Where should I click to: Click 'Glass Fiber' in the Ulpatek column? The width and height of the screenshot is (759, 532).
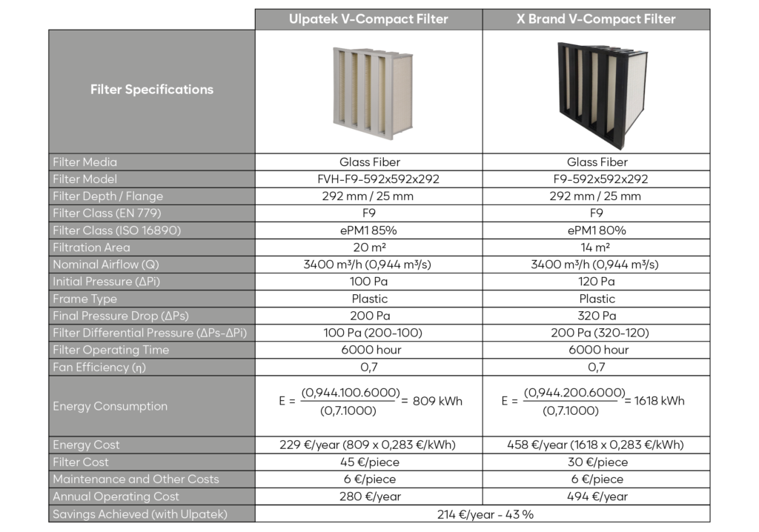point(370,162)
